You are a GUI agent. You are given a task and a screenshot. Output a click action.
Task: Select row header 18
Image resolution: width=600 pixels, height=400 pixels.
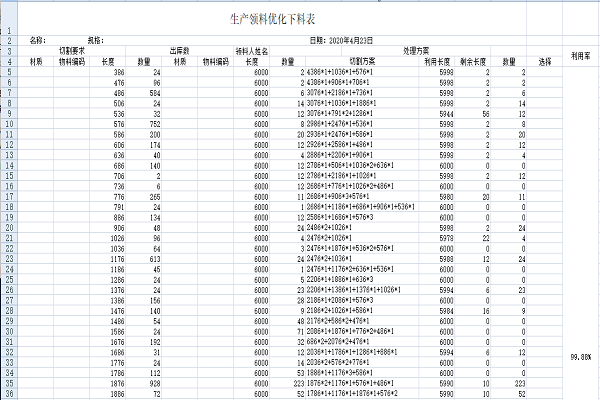tap(9, 207)
